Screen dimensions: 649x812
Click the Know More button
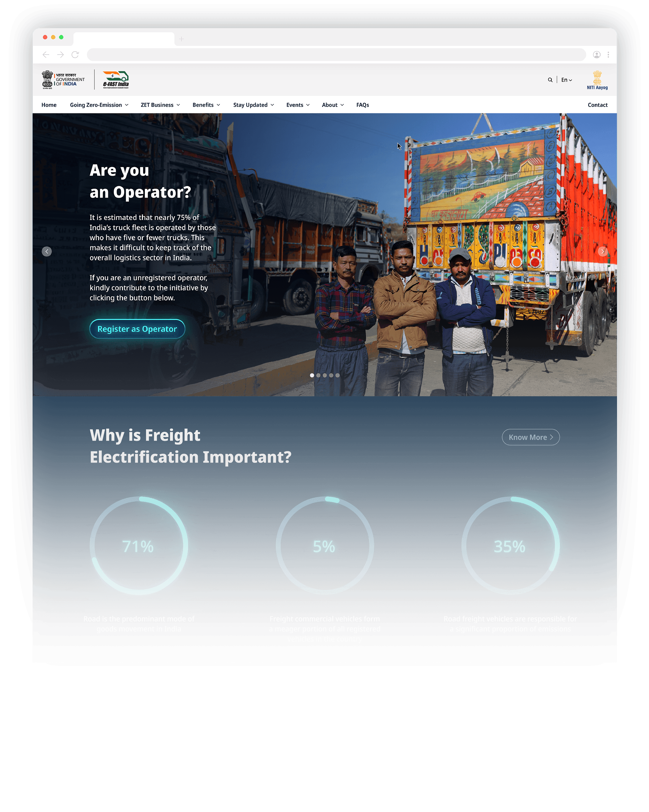(530, 437)
